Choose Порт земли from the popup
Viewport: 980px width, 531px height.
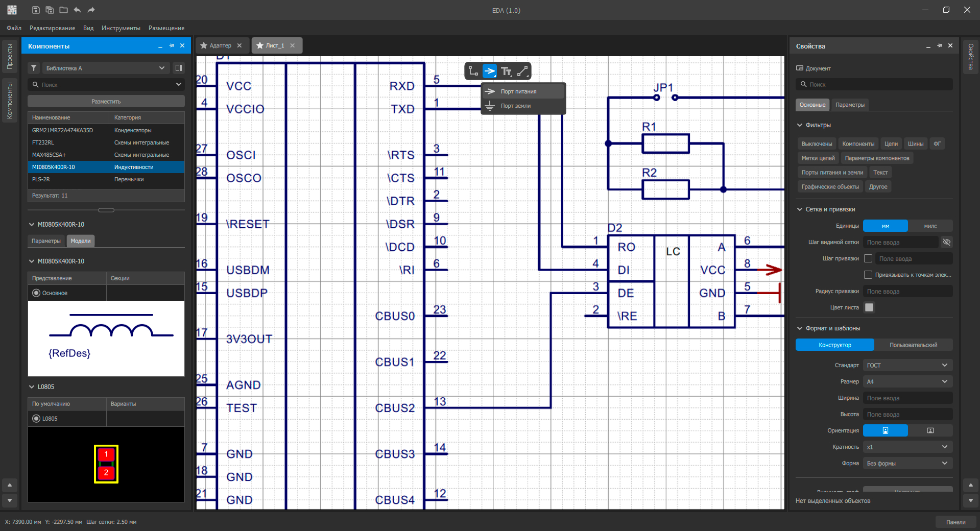click(x=523, y=106)
